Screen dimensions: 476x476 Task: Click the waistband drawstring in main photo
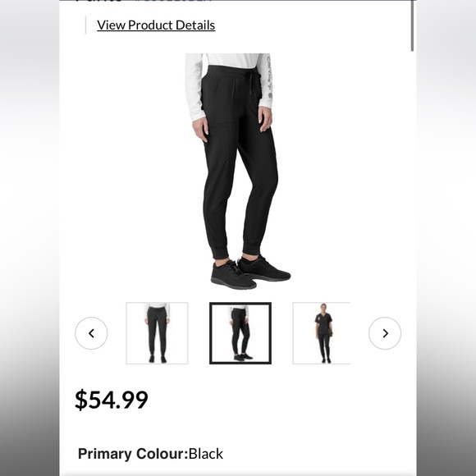[250, 84]
